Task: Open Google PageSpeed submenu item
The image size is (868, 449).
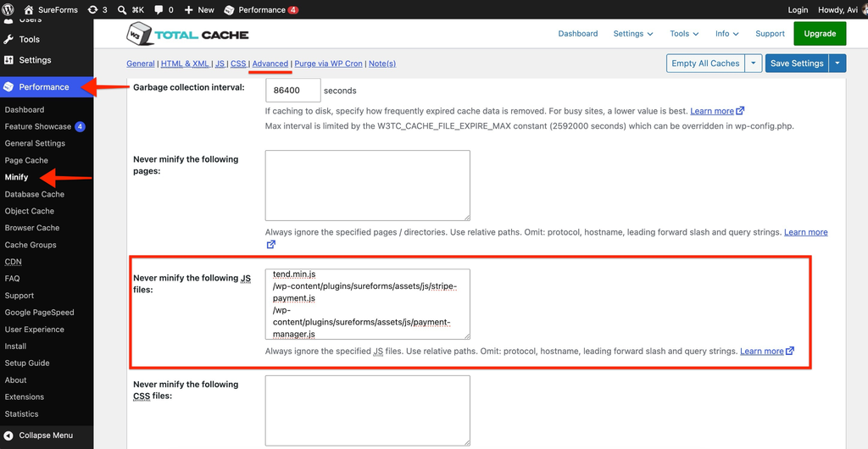Action: click(x=39, y=313)
